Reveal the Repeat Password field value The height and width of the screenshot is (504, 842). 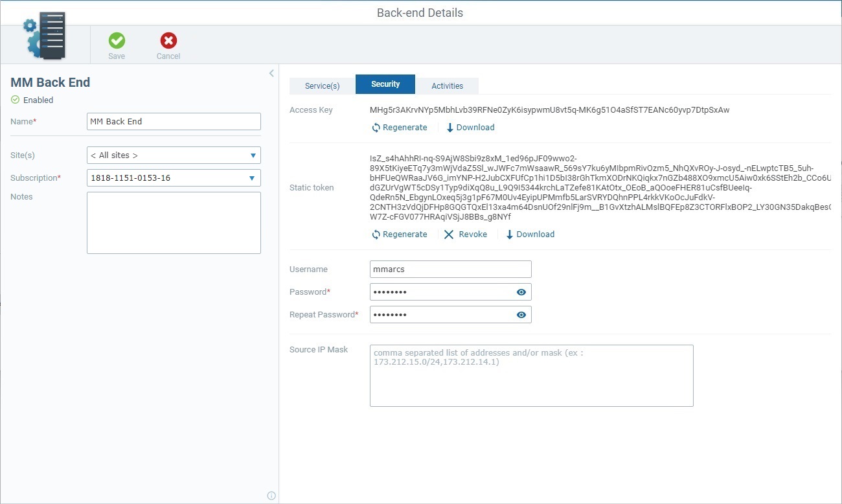521,314
